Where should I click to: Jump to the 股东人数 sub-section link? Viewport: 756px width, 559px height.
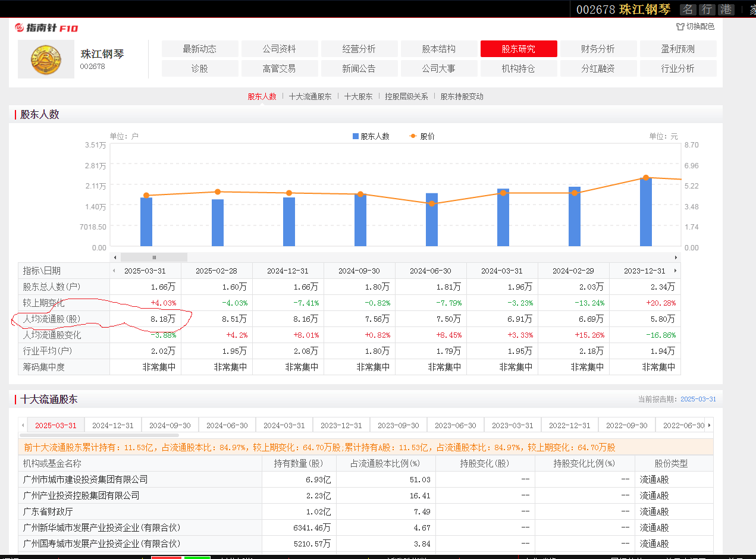click(262, 96)
